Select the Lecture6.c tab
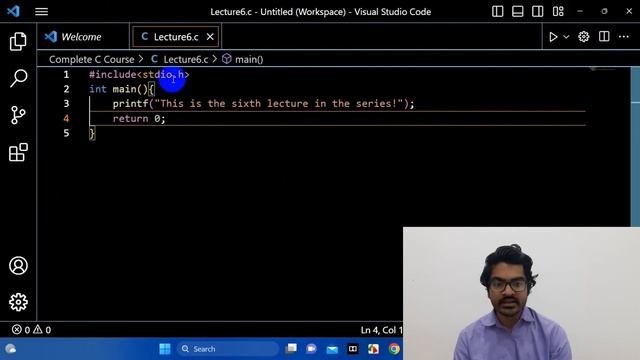Image resolution: width=640 pixels, height=360 pixels. tap(176, 37)
